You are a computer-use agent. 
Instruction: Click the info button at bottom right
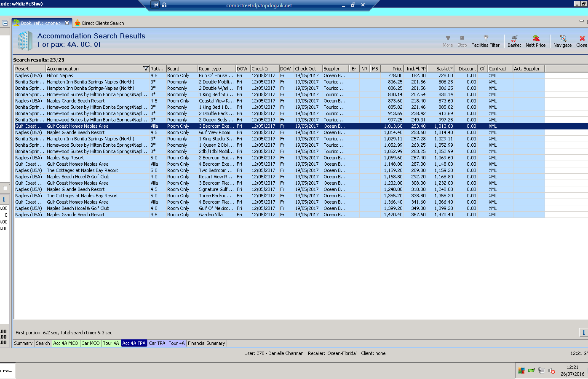583,333
